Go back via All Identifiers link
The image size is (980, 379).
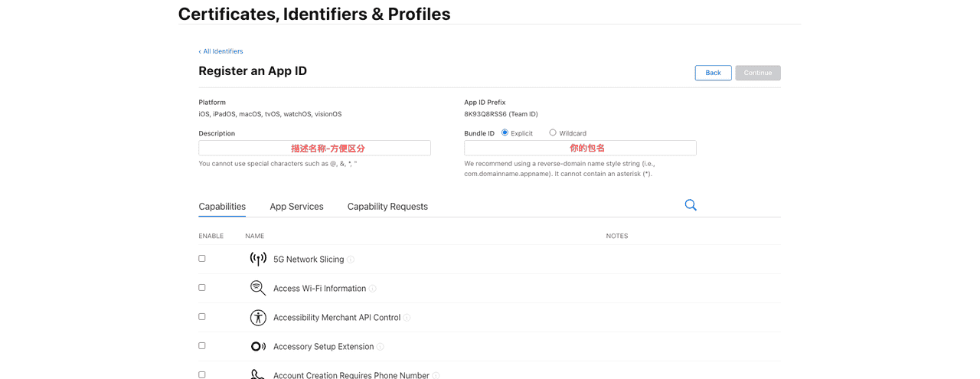pyautogui.click(x=221, y=51)
